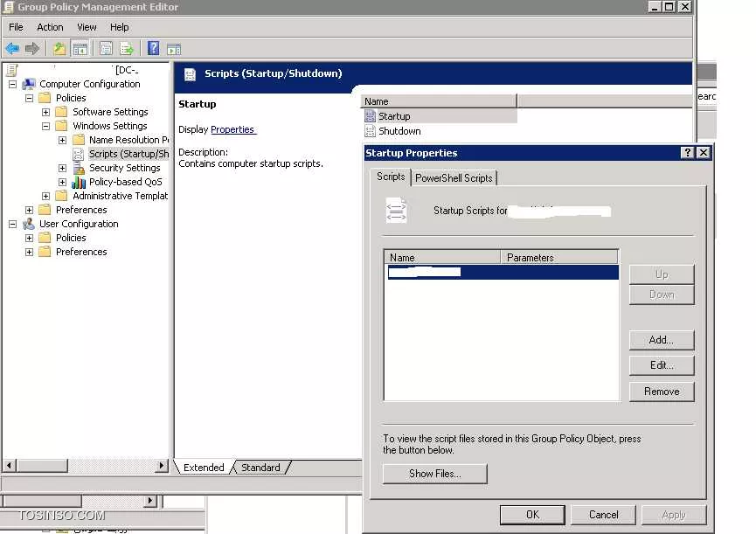Click the tree pane scroll-right arrow
The width and height of the screenshot is (756, 534).
pos(162,466)
